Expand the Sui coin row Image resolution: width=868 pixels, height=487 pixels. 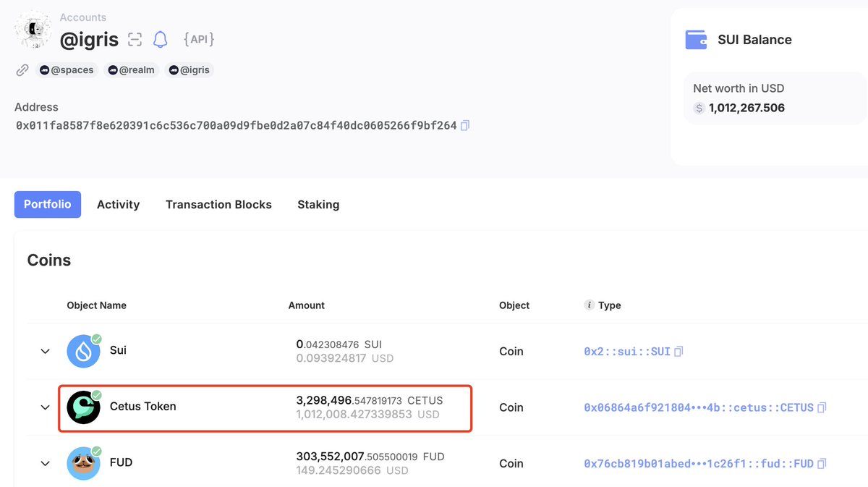pyautogui.click(x=45, y=352)
